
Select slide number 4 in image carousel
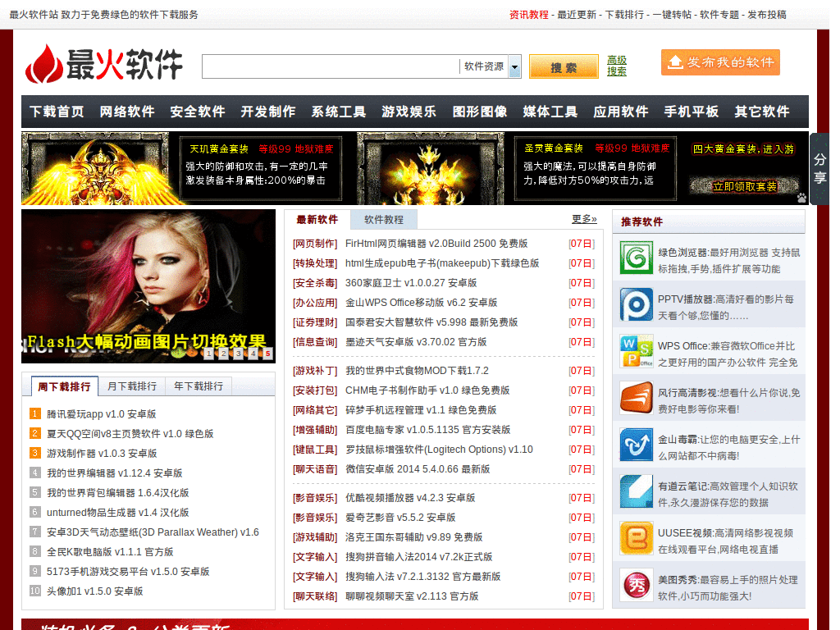click(x=253, y=353)
